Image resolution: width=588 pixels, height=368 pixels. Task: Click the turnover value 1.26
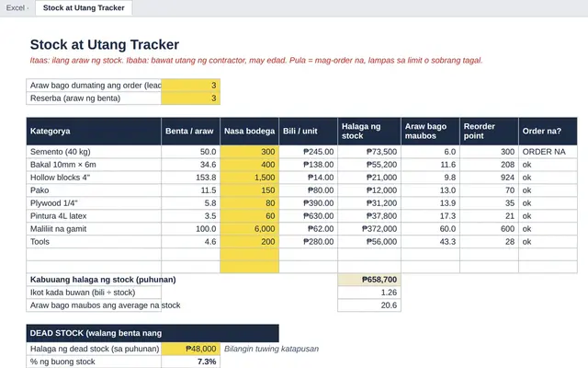point(369,293)
